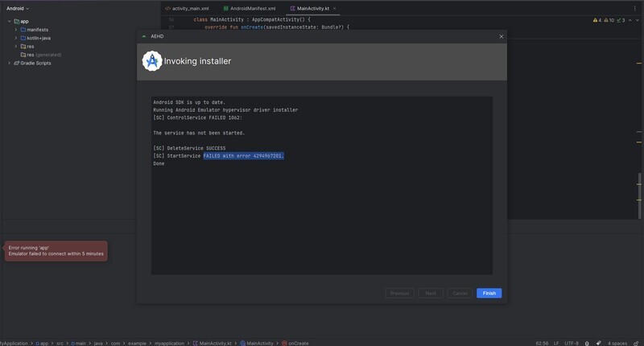
Task: Select the manifests folder icon
Action: click(x=23, y=30)
